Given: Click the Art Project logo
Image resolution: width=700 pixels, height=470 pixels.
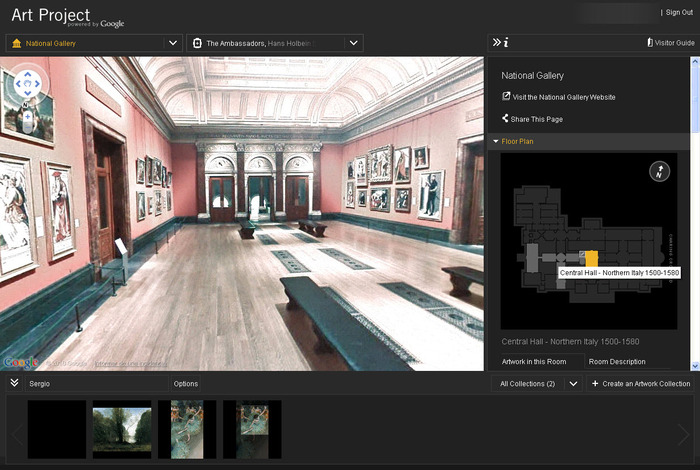Looking at the screenshot, I should (67, 17).
